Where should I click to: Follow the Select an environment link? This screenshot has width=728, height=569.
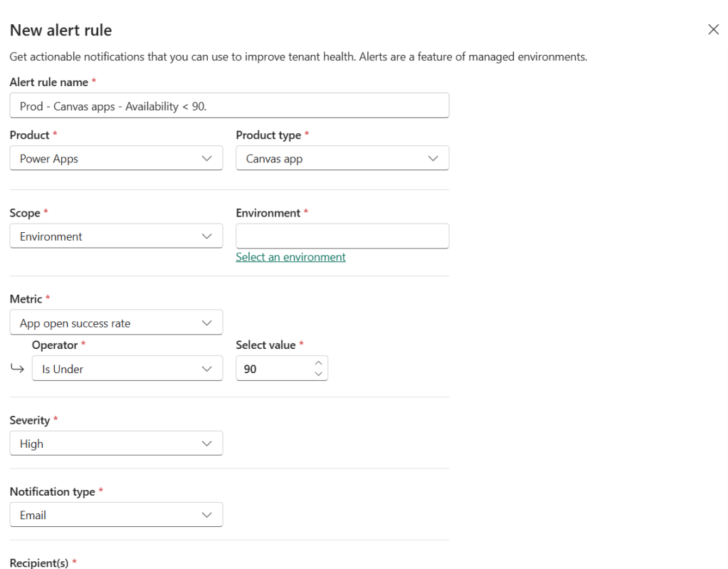tap(290, 257)
